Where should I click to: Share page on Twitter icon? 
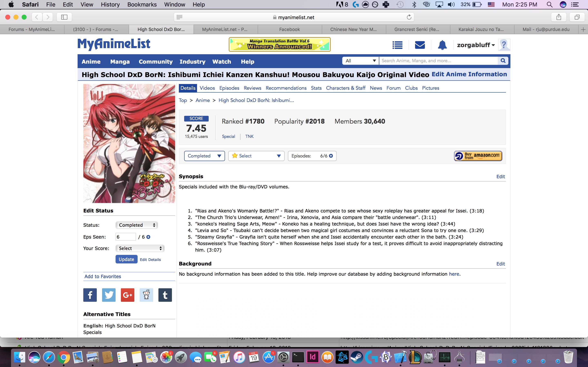109,295
